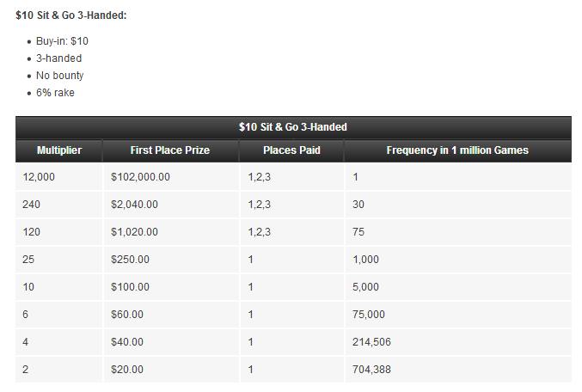
Task: Select the $102,000.00 prize cell
Action: [x=141, y=177]
